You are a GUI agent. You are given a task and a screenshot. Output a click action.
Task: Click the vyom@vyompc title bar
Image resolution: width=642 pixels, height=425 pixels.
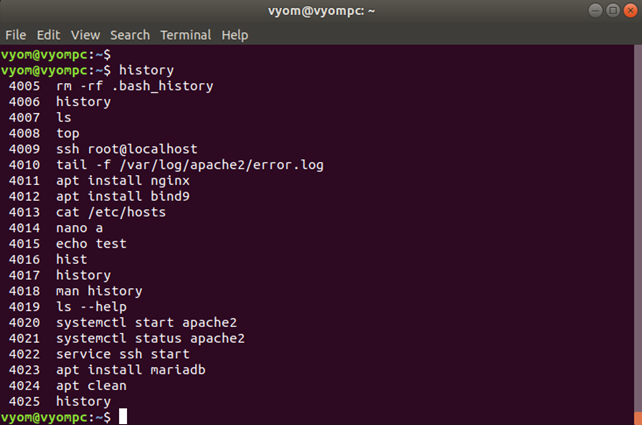point(320,10)
